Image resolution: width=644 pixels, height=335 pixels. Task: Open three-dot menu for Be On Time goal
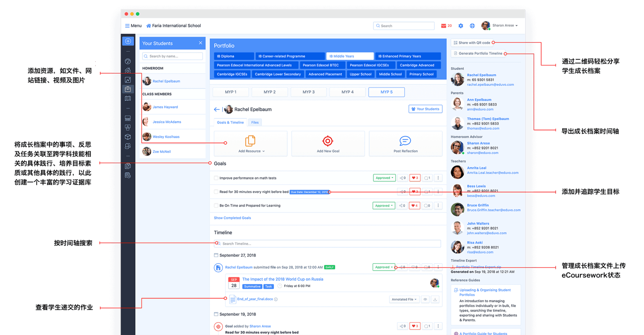pyautogui.click(x=438, y=206)
